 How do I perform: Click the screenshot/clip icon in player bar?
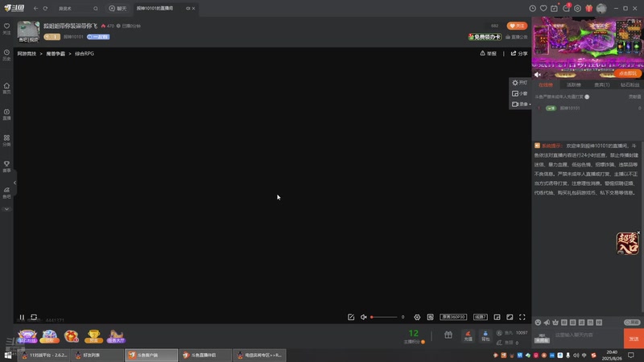coord(430,317)
